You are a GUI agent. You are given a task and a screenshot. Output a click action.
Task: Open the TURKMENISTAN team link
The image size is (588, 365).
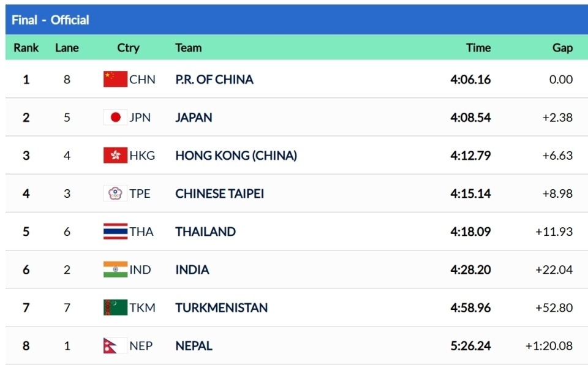tap(221, 307)
